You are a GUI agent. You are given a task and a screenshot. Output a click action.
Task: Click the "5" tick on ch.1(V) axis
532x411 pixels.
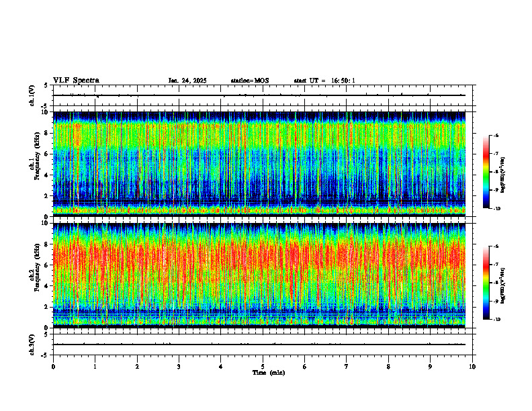pyautogui.click(x=46, y=85)
